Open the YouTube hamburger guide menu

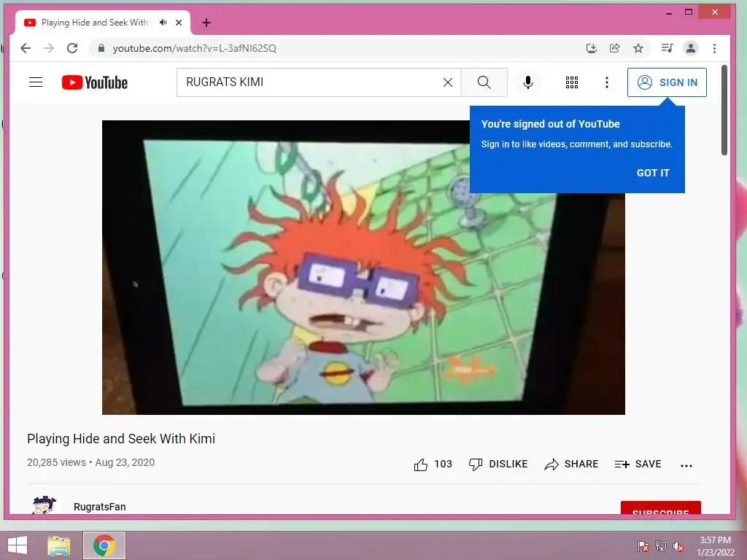36,82
